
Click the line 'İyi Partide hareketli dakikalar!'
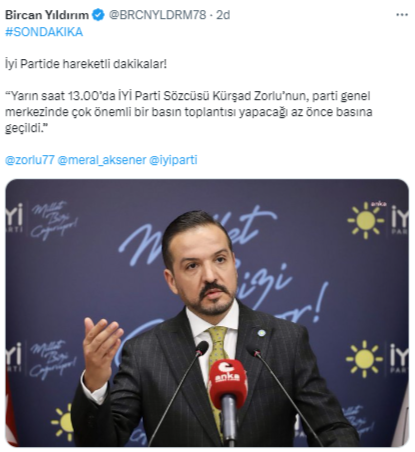pos(86,64)
